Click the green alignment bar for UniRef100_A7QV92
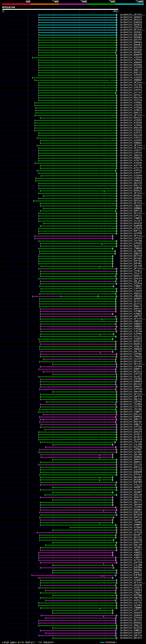 (x=75, y=77)
